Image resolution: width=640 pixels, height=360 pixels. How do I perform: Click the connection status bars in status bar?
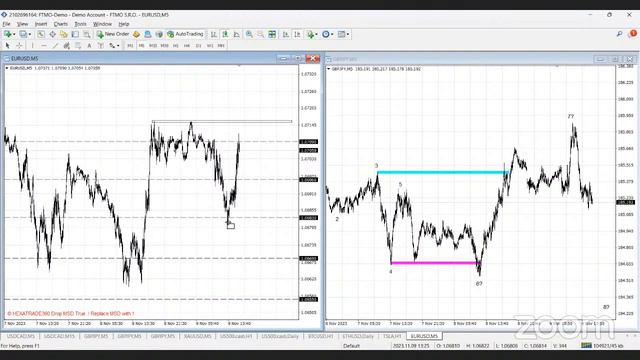point(586,346)
